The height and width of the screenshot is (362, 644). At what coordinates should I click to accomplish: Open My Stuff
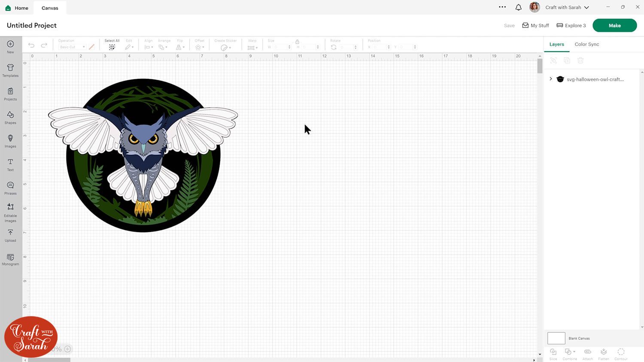[x=535, y=25]
